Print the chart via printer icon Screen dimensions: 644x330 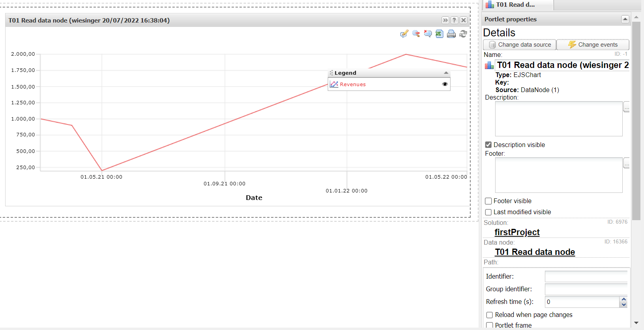click(x=451, y=34)
